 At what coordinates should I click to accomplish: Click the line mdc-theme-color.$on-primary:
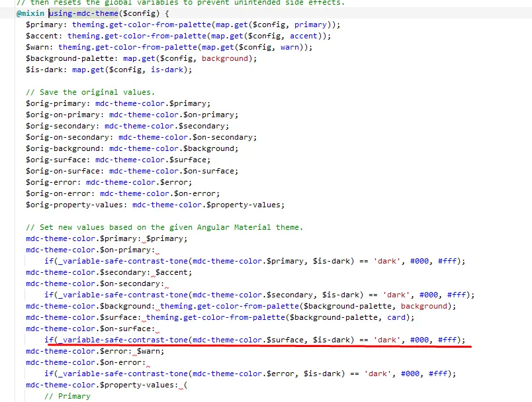point(90,250)
